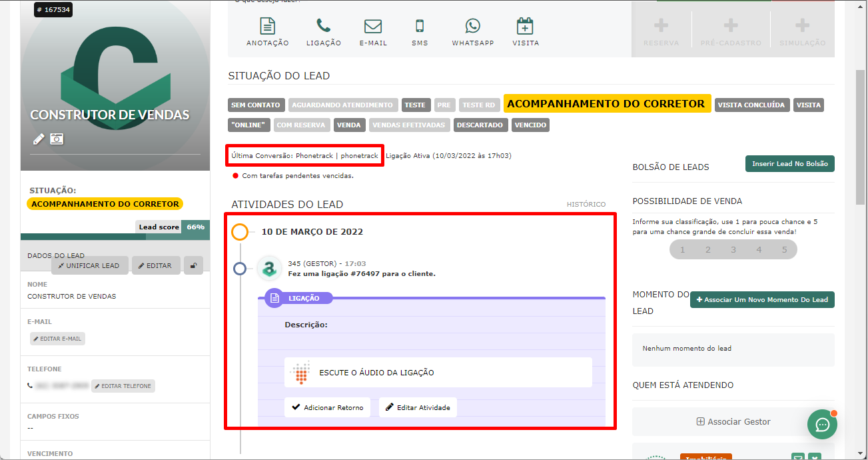Choose the TESTE status tag

[x=415, y=105]
